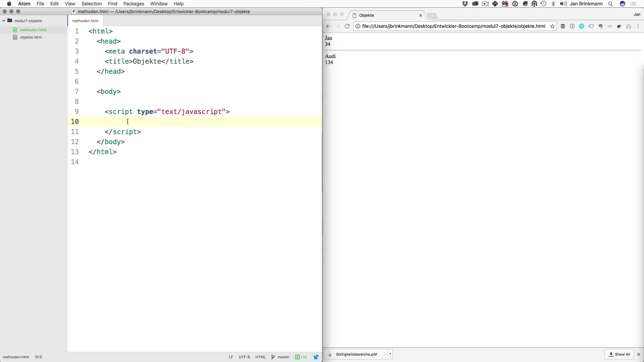Click the camera screenshot extension icon

click(629, 26)
